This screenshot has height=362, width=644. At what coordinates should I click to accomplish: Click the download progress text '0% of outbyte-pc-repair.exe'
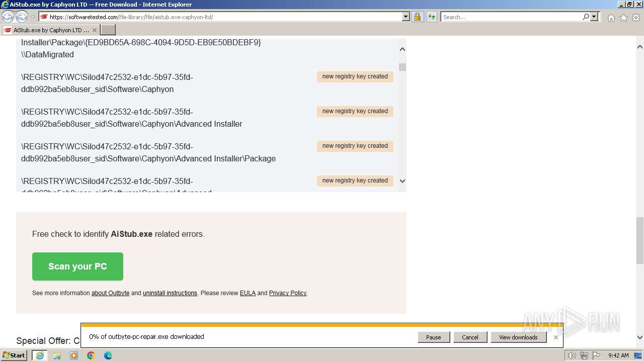146,337
